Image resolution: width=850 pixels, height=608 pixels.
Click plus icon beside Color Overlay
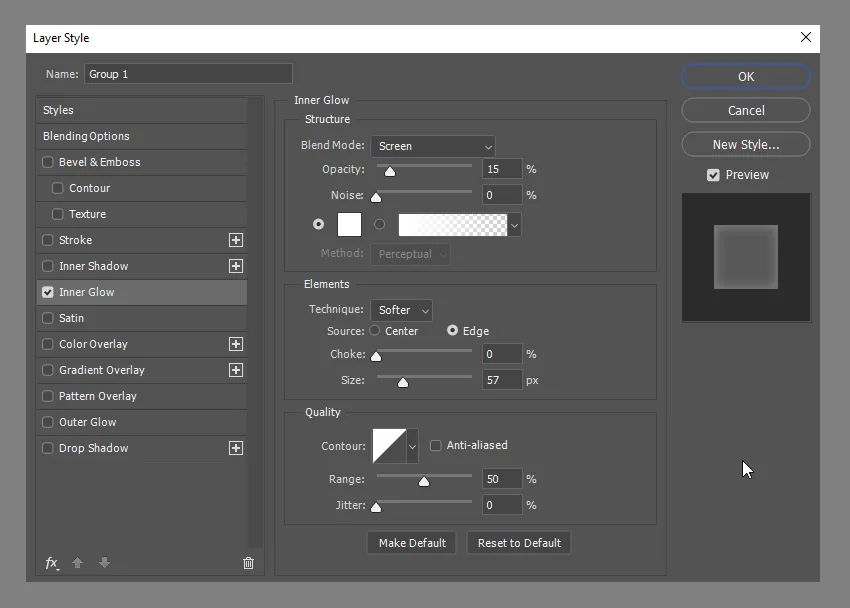click(x=236, y=344)
